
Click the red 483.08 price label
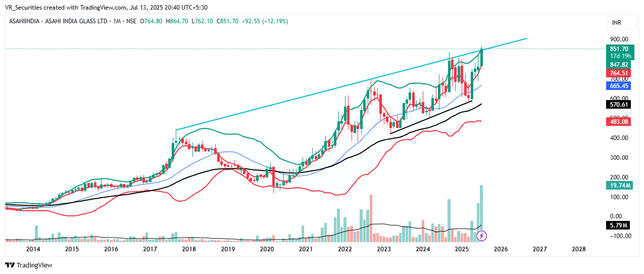[x=619, y=122]
